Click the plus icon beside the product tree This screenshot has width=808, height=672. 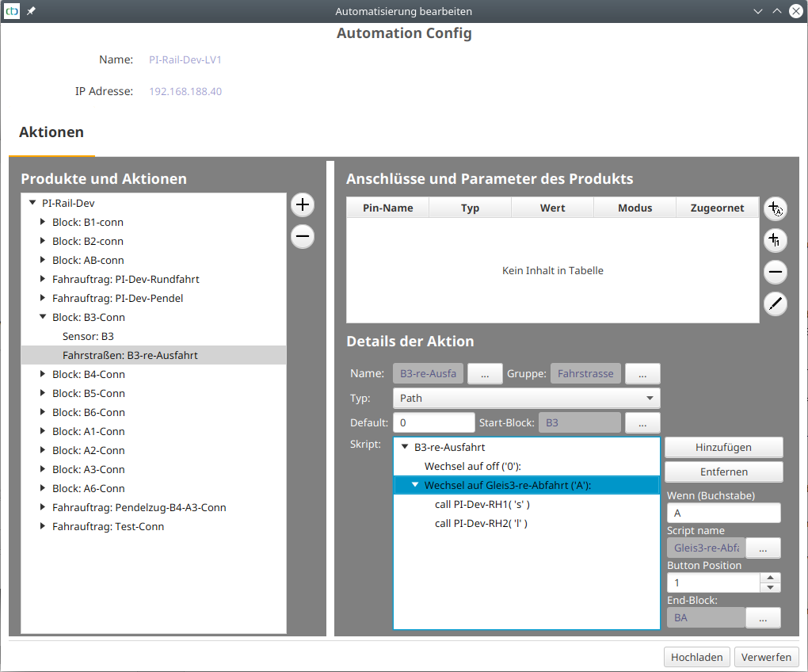tap(302, 205)
